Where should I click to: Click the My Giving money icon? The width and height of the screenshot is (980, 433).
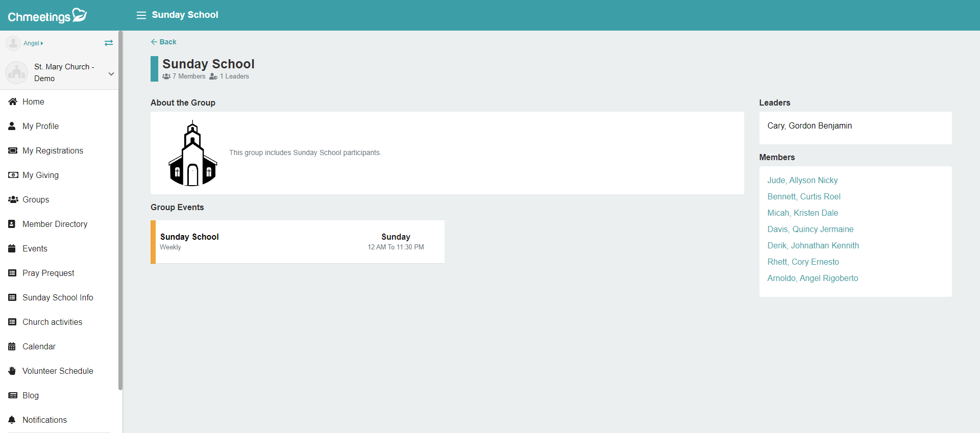(x=13, y=175)
